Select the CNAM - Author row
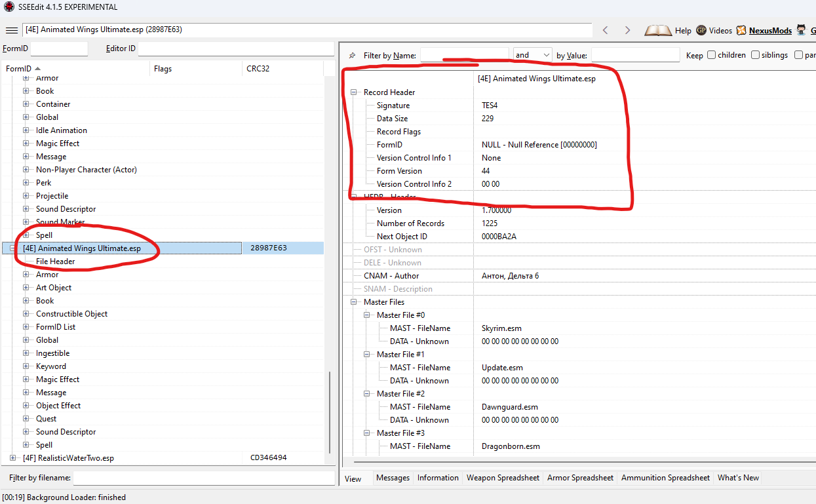The image size is (816, 504). pyautogui.click(x=579, y=276)
